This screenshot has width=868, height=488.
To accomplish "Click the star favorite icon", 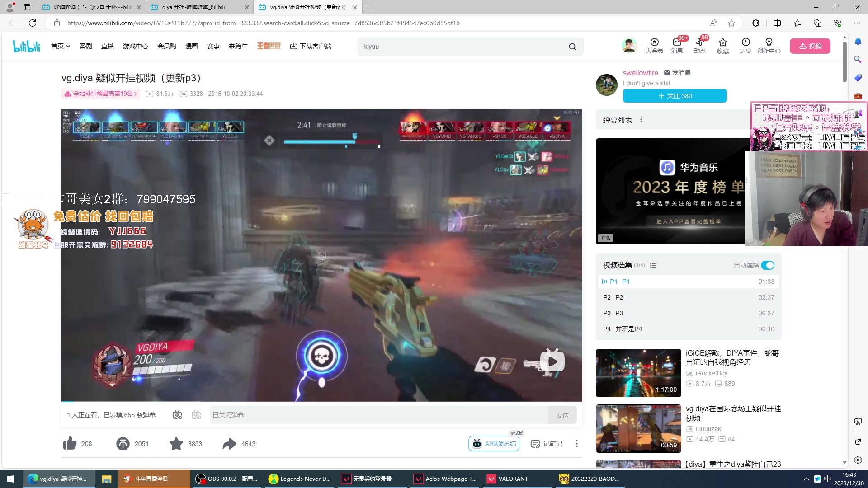I will pyautogui.click(x=176, y=444).
